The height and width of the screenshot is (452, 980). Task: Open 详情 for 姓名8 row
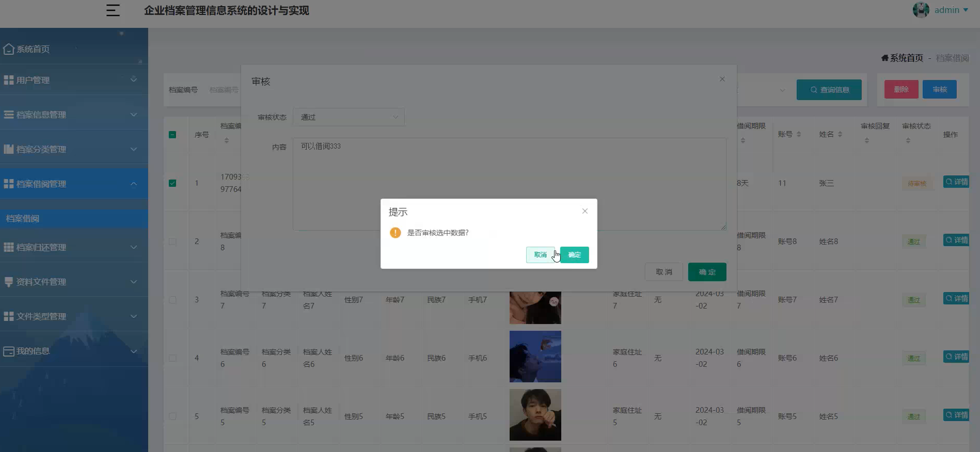pyautogui.click(x=956, y=240)
